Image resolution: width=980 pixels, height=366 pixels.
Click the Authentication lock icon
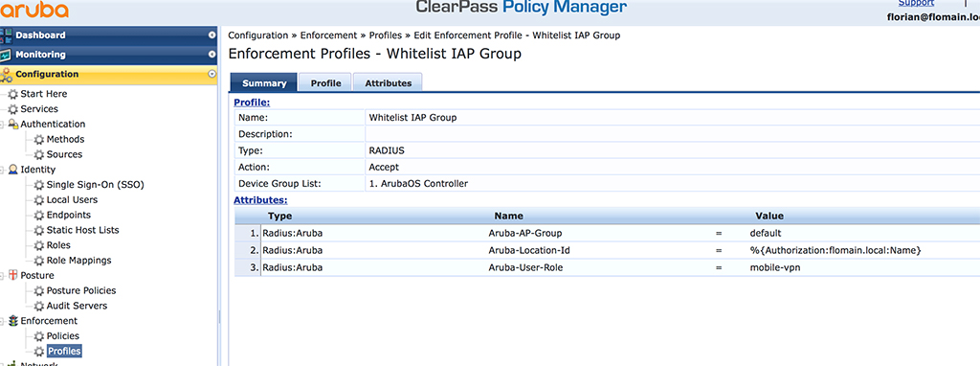[x=13, y=124]
